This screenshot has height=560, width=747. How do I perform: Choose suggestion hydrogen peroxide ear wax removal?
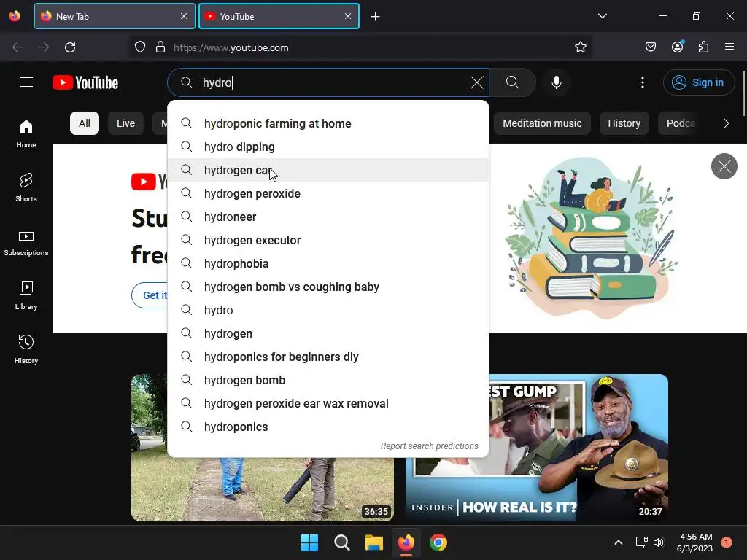click(x=328, y=403)
